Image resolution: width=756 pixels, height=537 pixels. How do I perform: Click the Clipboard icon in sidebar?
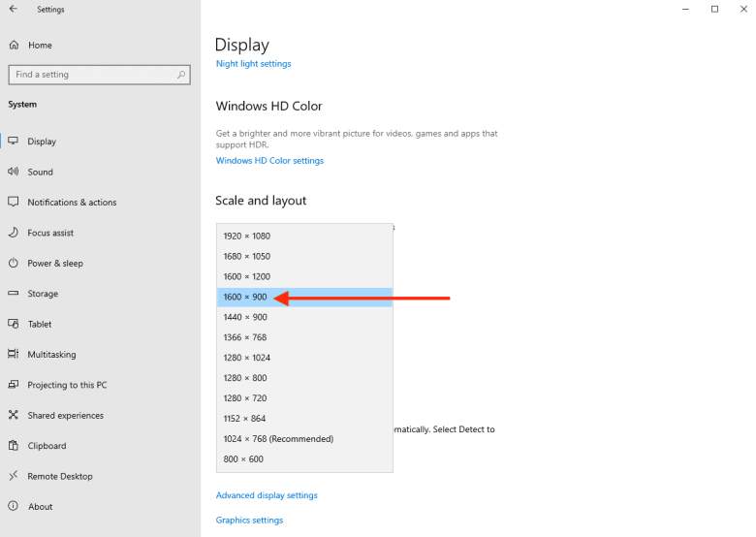pos(14,446)
